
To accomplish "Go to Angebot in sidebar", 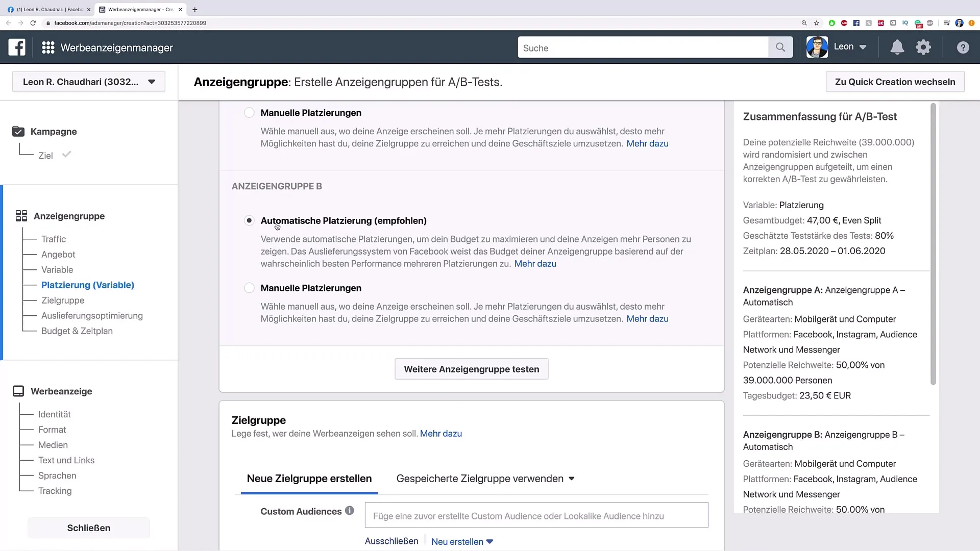I will pos(58,254).
